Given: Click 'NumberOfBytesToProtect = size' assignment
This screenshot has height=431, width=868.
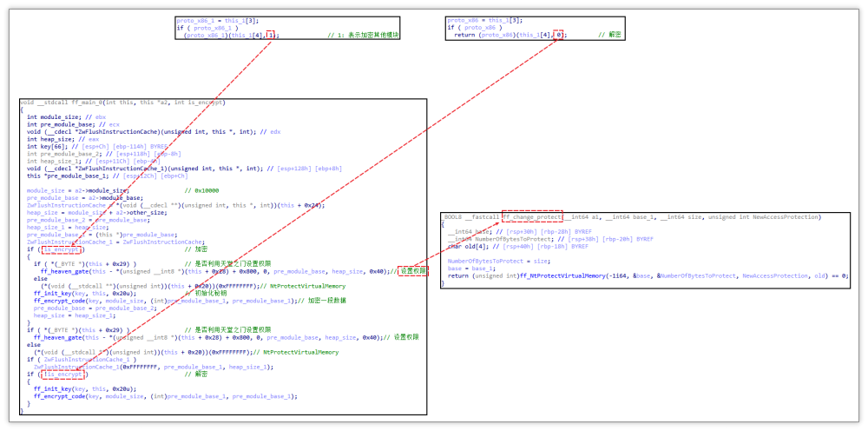Looking at the screenshot, I should coord(488,261).
